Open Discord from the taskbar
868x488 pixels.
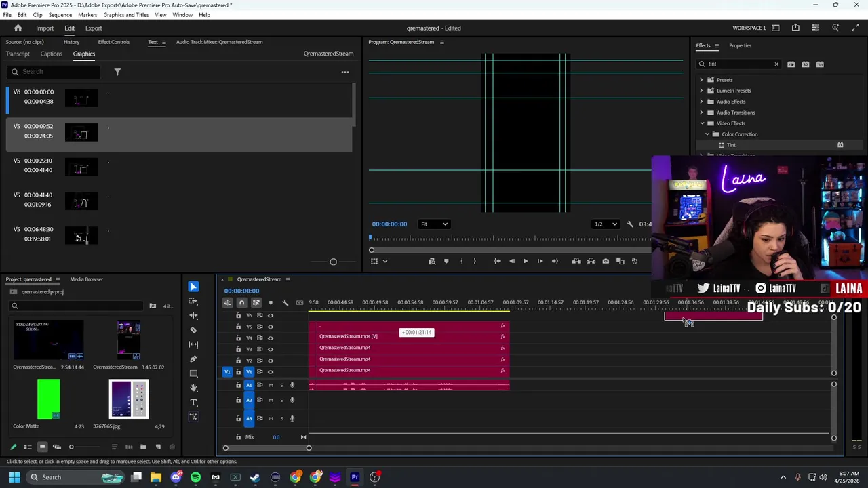click(176, 477)
